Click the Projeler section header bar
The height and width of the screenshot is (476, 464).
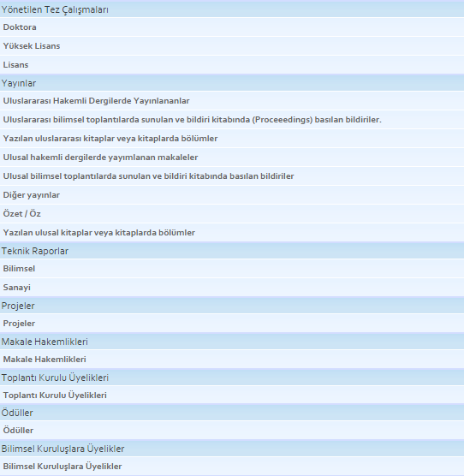pyautogui.click(x=232, y=306)
